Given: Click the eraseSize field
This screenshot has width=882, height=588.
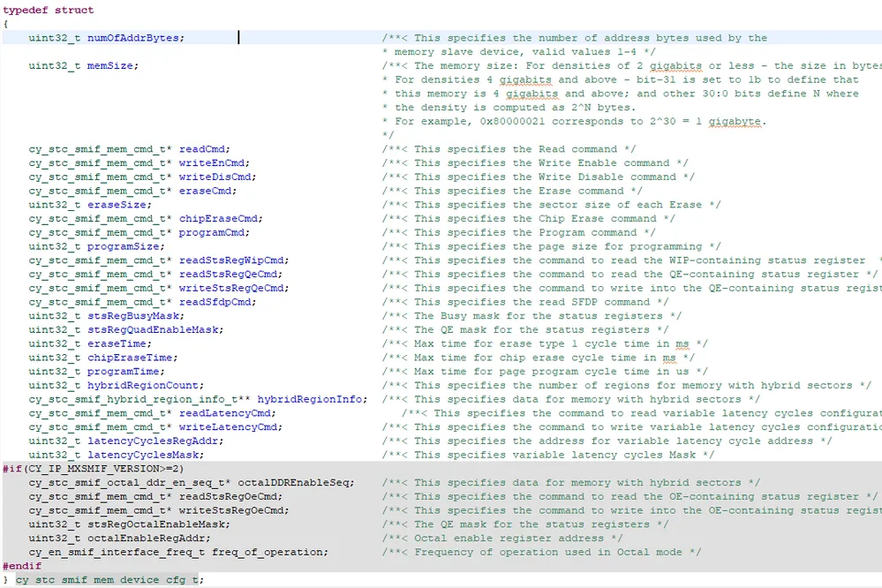Looking at the screenshot, I should point(117,205).
